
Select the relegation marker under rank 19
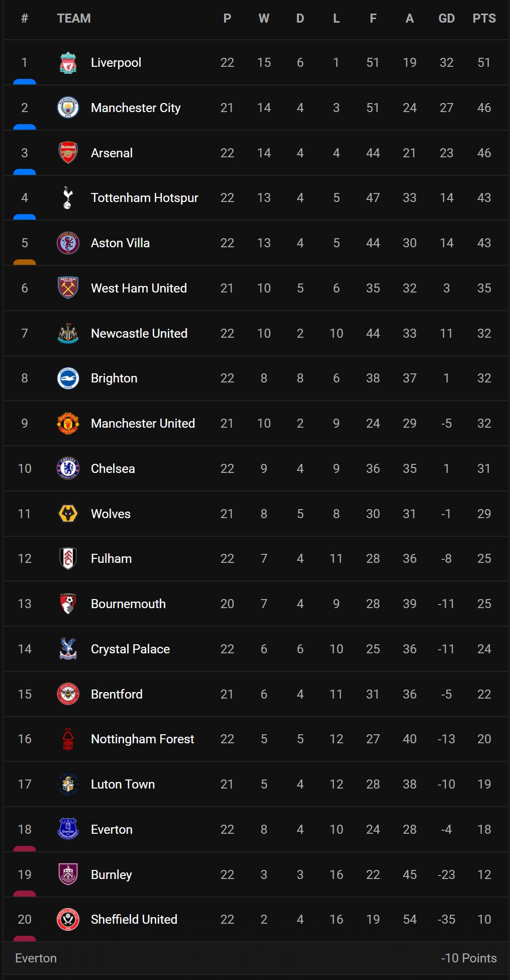tap(25, 894)
